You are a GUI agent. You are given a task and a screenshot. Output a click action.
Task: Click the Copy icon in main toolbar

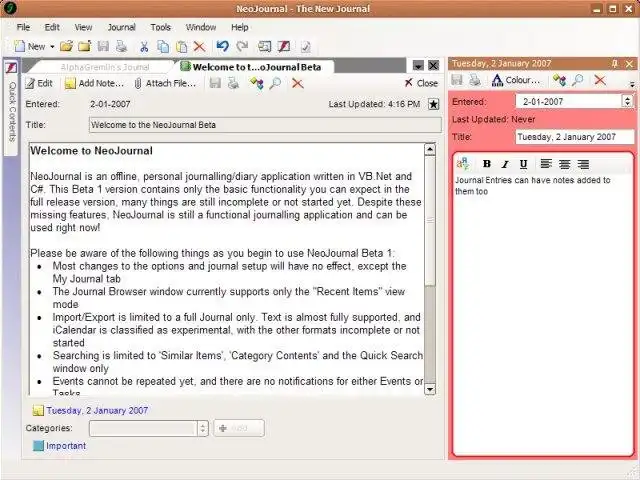point(163,47)
